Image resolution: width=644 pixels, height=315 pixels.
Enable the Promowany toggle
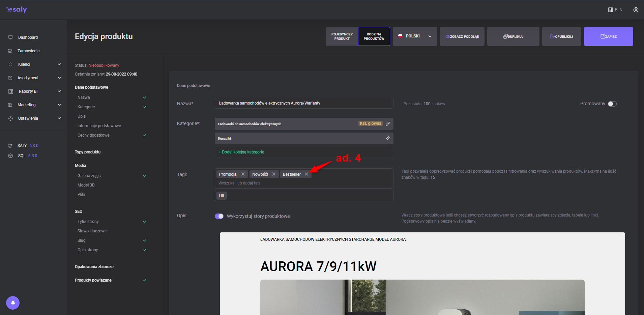[x=612, y=104]
